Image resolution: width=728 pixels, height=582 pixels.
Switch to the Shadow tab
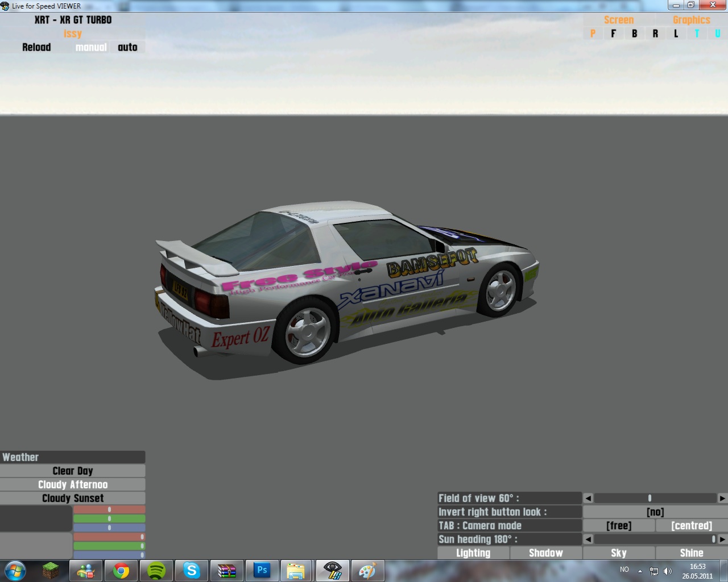click(x=546, y=553)
